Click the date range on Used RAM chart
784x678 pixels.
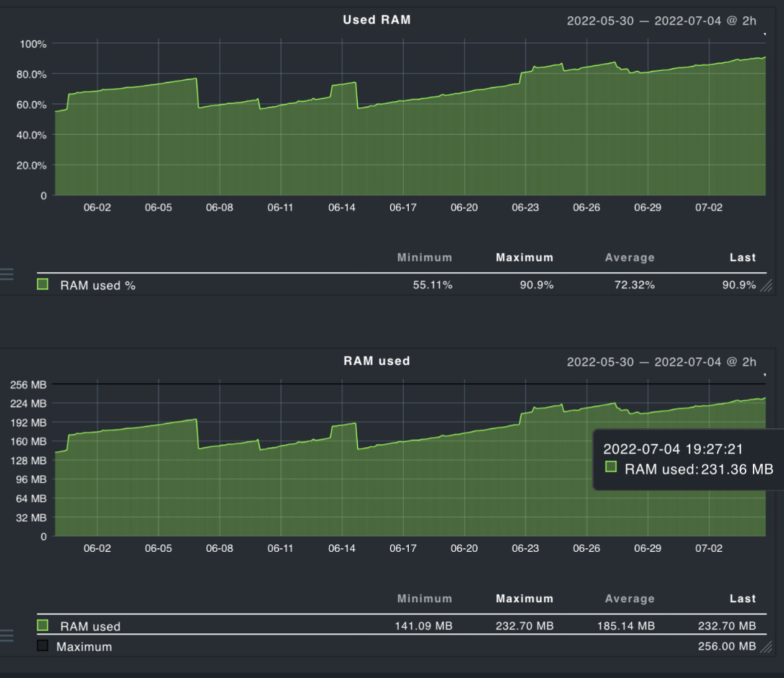click(661, 21)
